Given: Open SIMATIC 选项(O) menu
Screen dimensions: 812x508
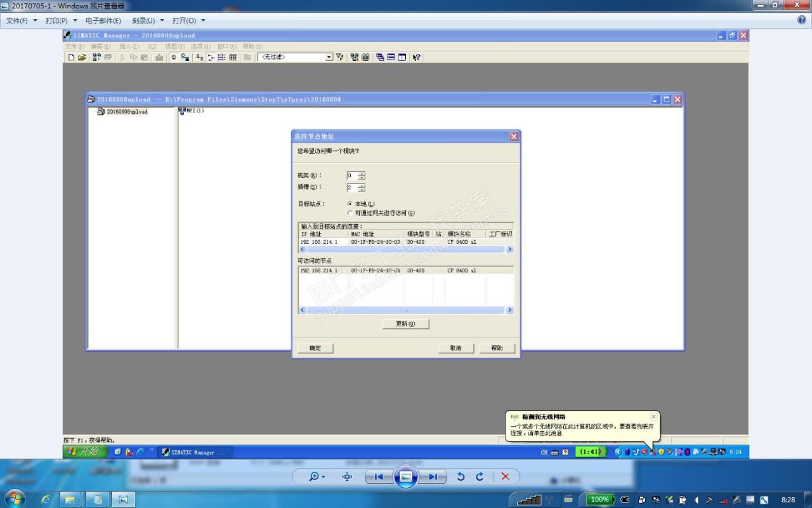Looking at the screenshot, I should pos(200,46).
